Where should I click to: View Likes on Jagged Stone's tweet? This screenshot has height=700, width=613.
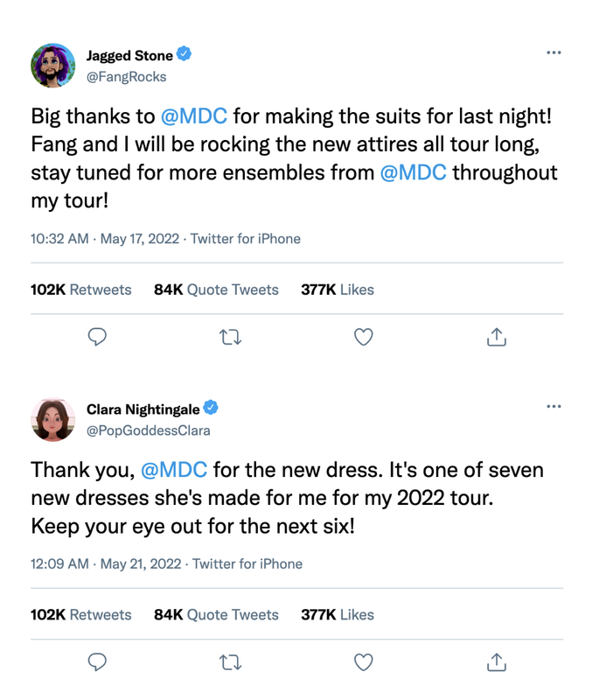[x=338, y=290]
